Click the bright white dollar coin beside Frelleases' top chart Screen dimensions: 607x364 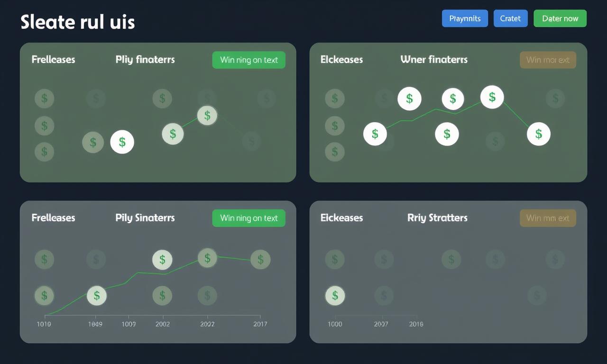[x=122, y=142]
